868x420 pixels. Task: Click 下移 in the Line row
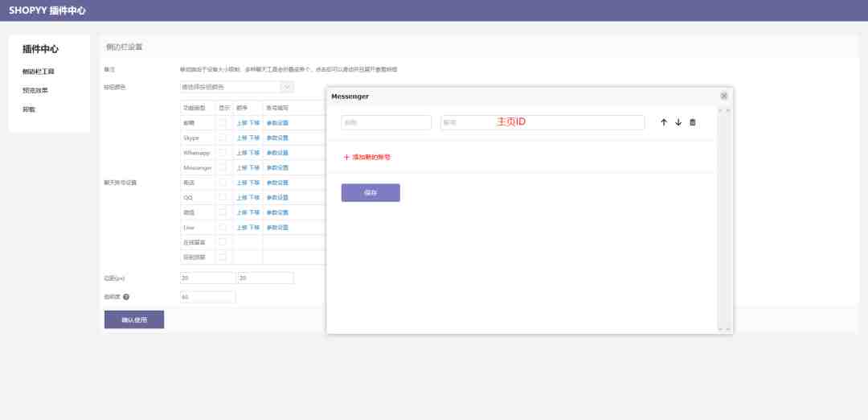(x=254, y=228)
